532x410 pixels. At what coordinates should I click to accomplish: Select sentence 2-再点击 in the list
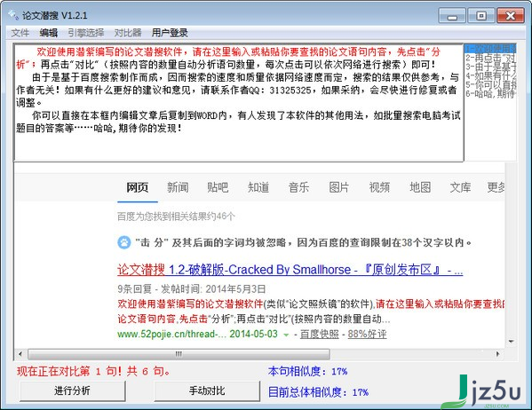(x=490, y=58)
